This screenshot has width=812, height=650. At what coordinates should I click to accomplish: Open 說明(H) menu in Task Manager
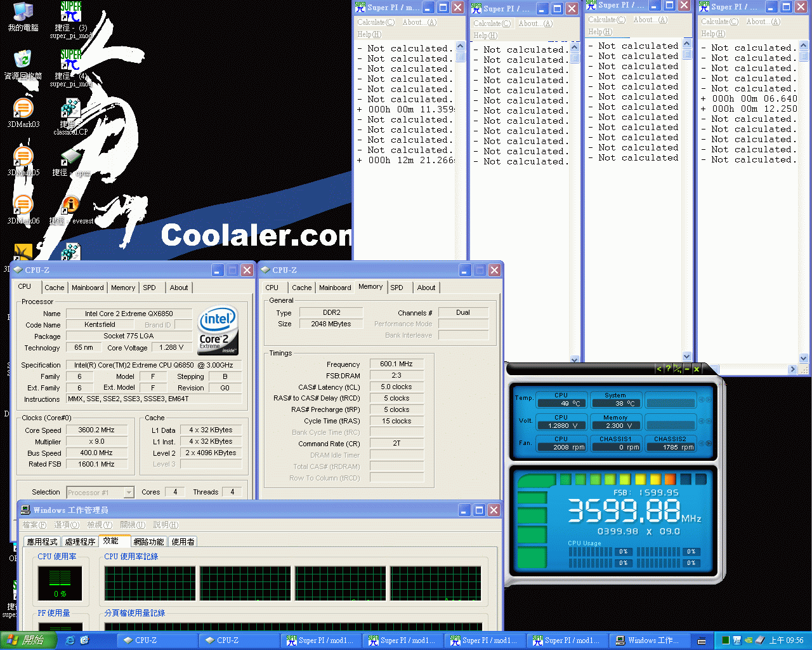click(x=166, y=525)
